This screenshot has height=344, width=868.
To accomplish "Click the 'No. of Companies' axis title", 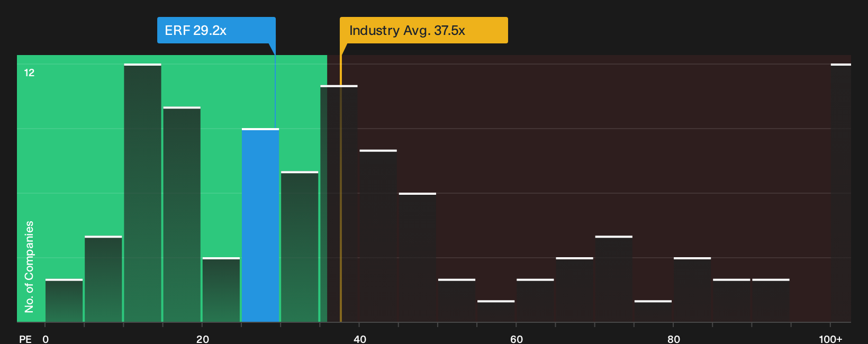I will pyautogui.click(x=29, y=267).
